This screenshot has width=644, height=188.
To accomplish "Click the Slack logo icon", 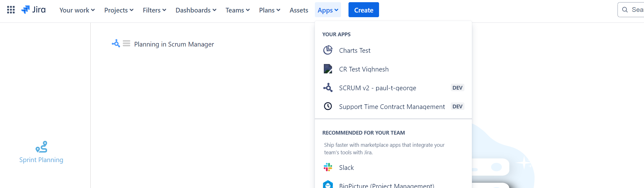I will [328, 167].
